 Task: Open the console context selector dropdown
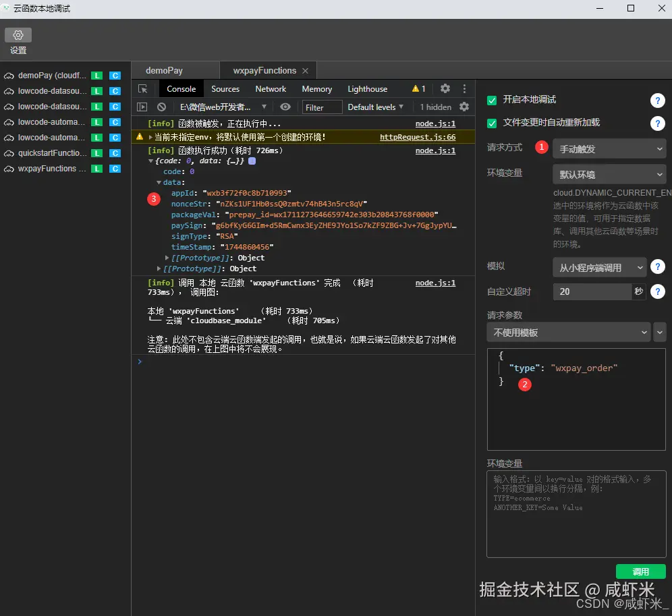coord(223,107)
